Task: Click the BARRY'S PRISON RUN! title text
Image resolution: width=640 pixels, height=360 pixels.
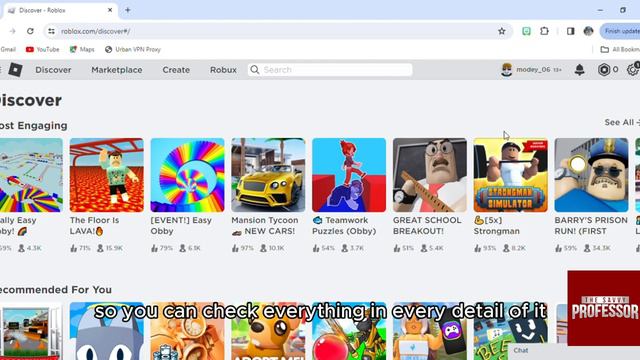Action: coord(591,226)
